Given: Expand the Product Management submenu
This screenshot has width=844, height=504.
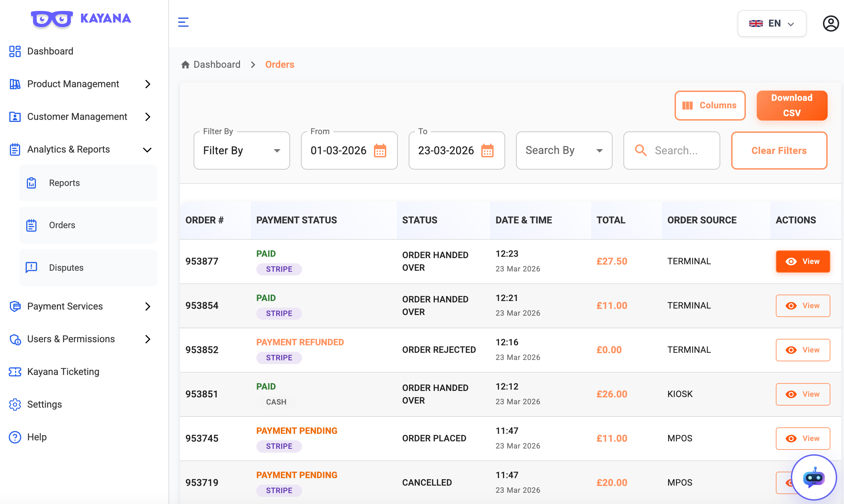Looking at the screenshot, I should [148, 84].
